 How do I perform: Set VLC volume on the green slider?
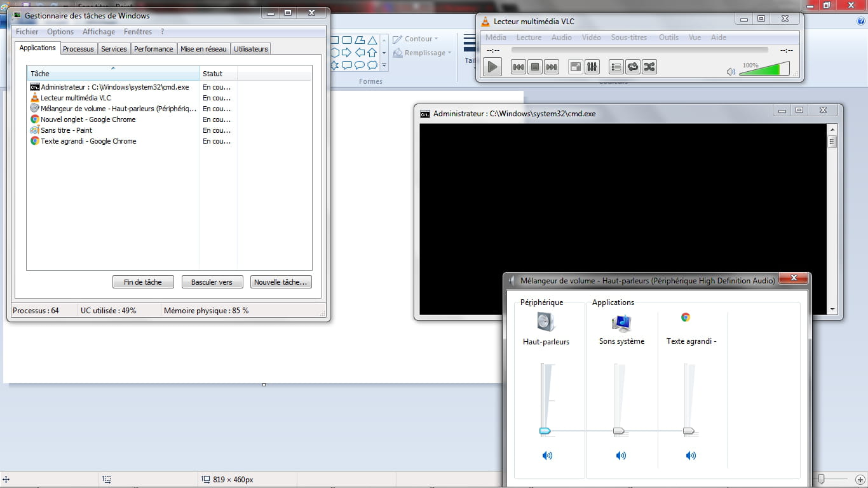tap(764, 69)
